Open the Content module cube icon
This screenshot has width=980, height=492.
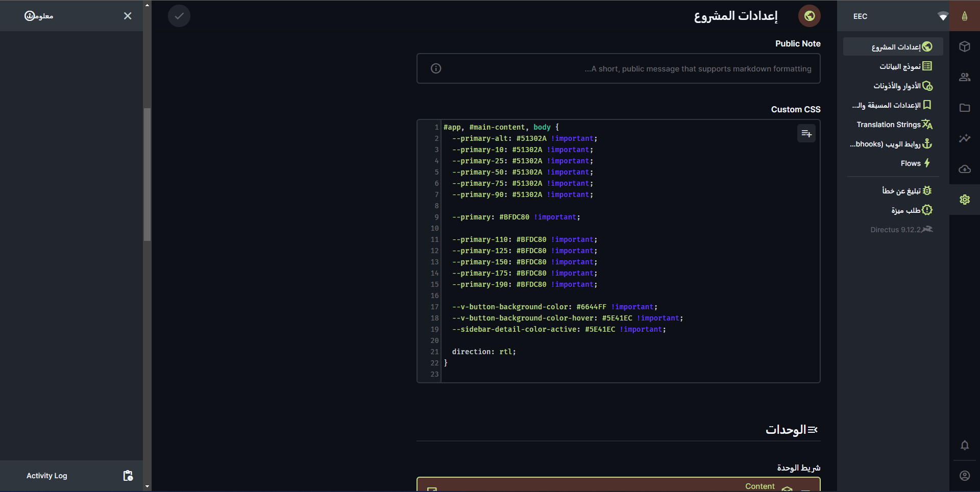[965, 46]
